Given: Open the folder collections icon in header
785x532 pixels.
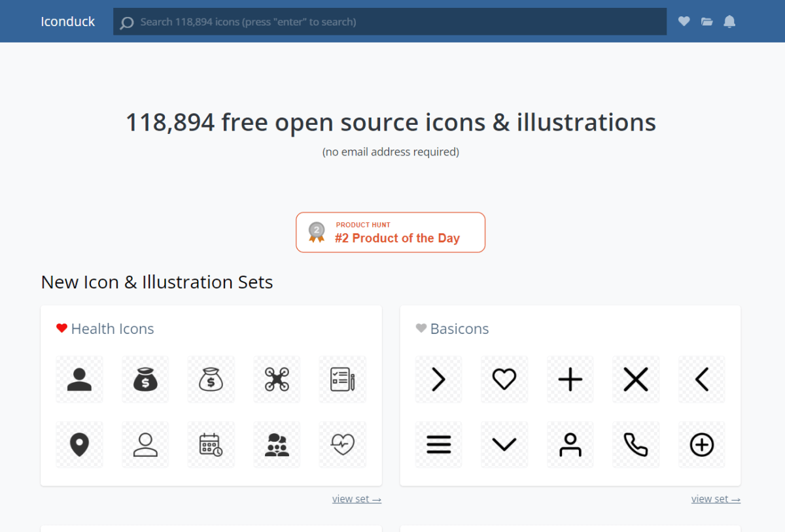Looking at the screenshot, I should [706, 22].
